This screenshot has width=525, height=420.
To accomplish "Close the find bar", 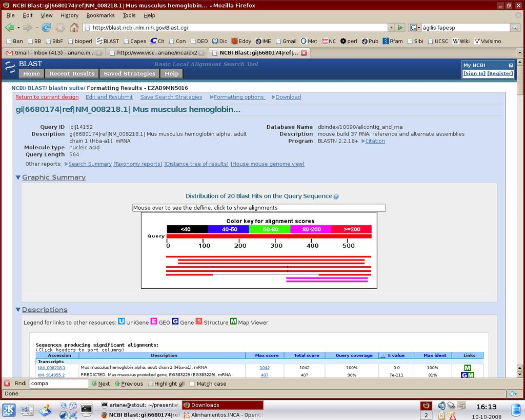I will pos(7,384).
